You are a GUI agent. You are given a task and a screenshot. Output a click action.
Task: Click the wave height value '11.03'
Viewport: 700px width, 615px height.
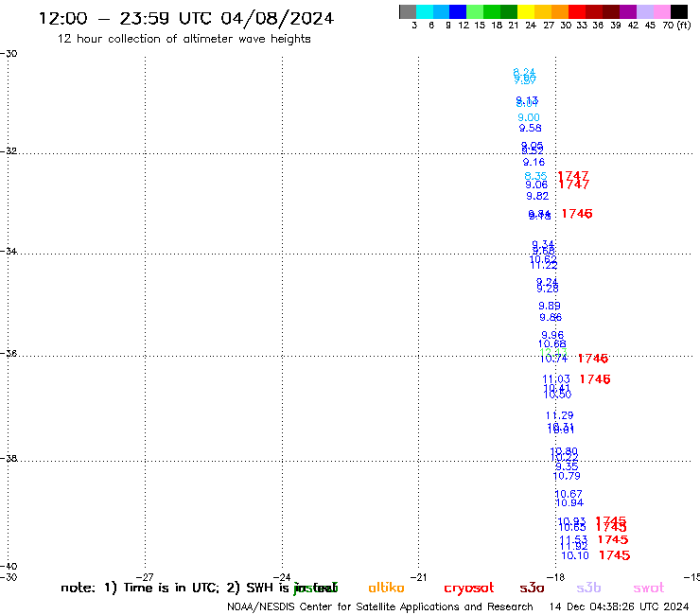(556, 379)
